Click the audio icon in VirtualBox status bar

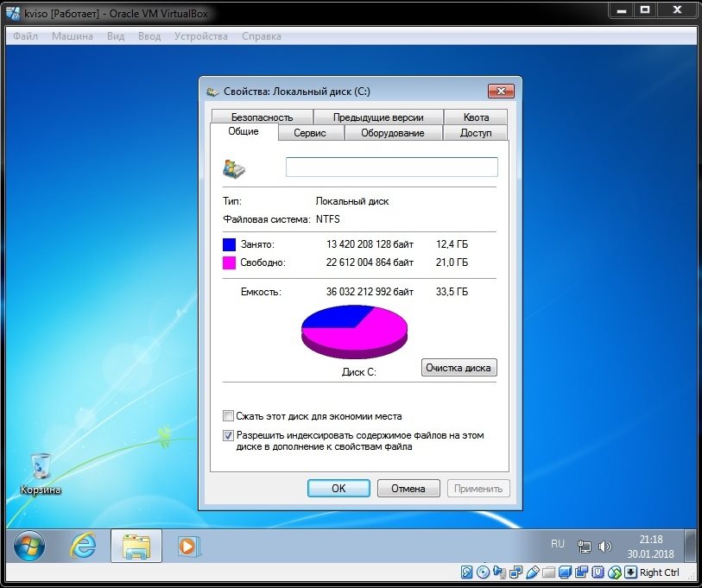point(499,572)
